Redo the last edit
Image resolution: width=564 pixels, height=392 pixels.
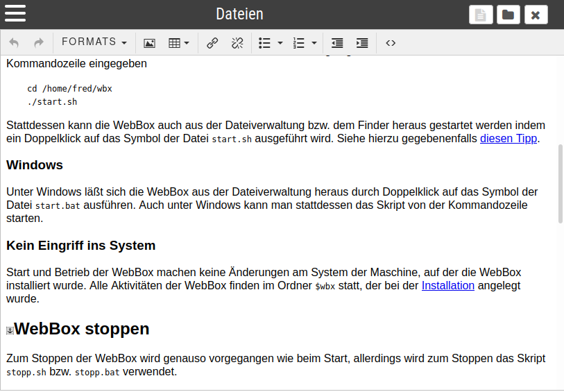point(38,43)
